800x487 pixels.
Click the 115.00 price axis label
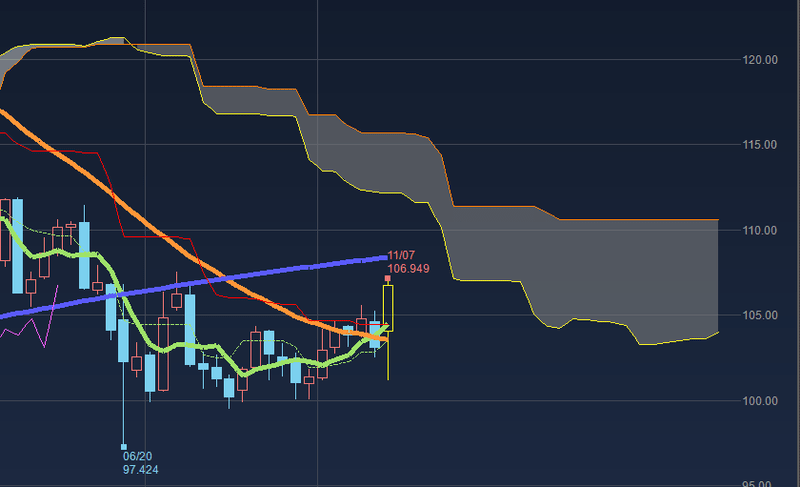click(760, 145)
